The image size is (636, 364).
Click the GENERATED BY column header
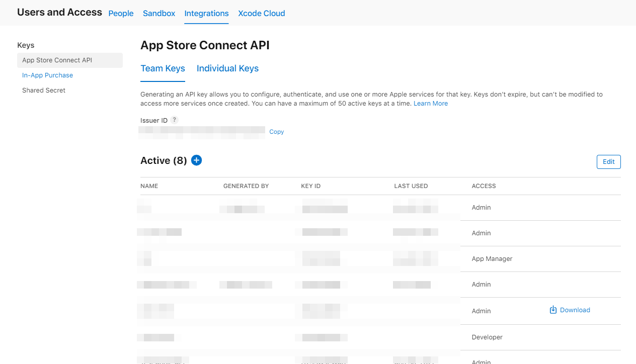(246, 186)
